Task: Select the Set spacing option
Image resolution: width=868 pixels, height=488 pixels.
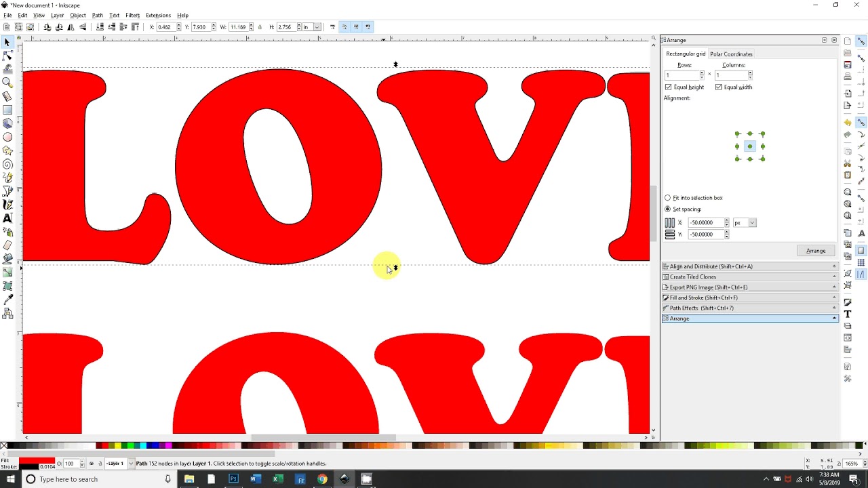Action: (668, 209)
